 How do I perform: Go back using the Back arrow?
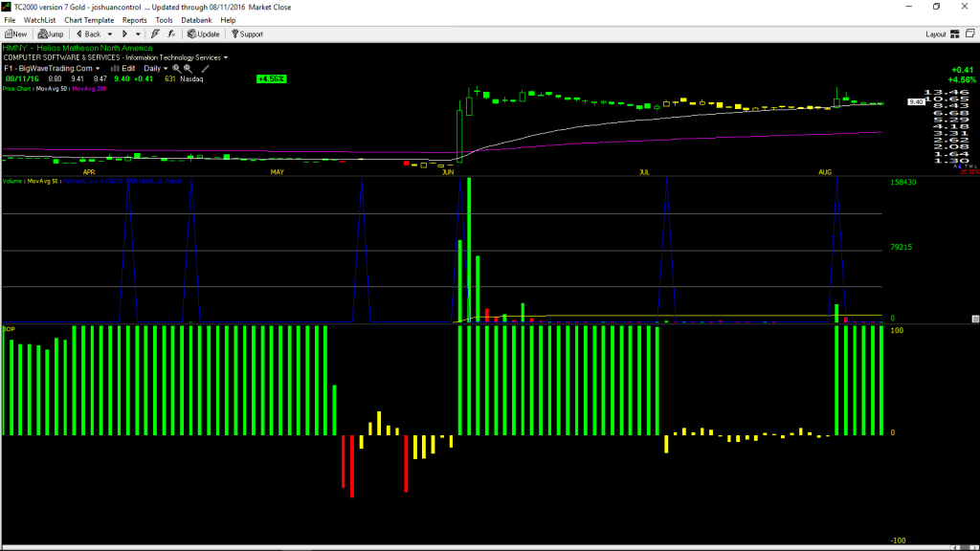pyautogui.click(x=88, y=34)
